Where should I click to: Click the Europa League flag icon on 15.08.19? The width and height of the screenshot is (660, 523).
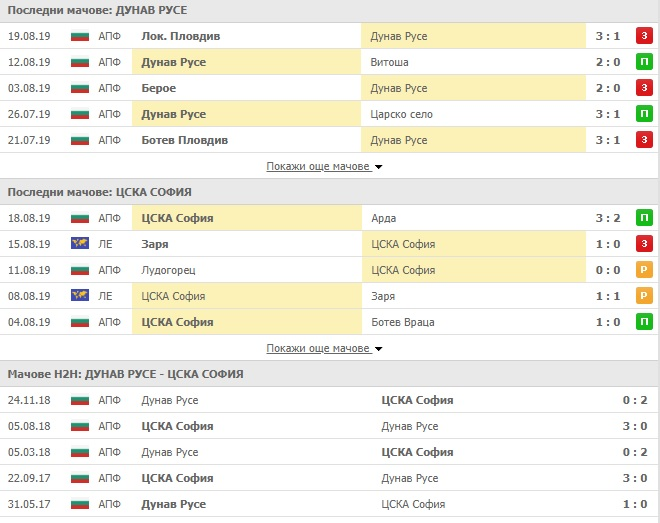pos(80,244)
